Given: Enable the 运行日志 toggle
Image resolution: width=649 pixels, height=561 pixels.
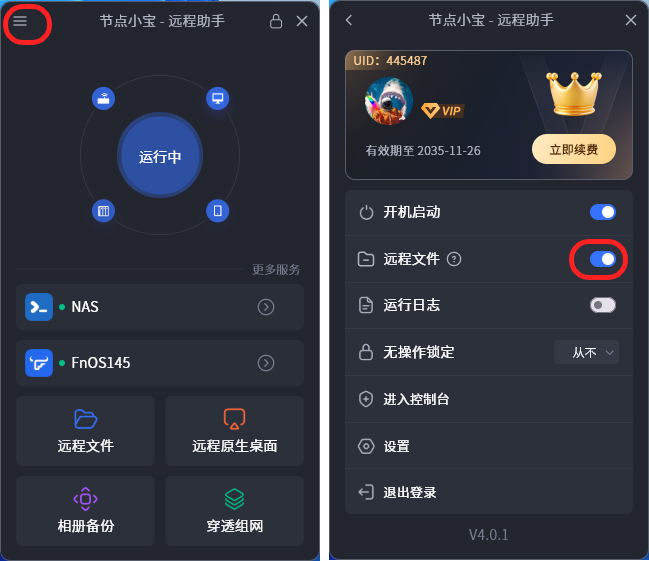Looking at the screenshot, I should (603, 305).
